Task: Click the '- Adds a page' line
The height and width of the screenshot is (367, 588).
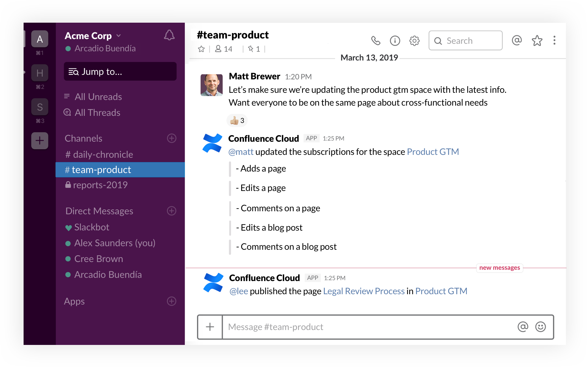Action: (x=261, y=169)
